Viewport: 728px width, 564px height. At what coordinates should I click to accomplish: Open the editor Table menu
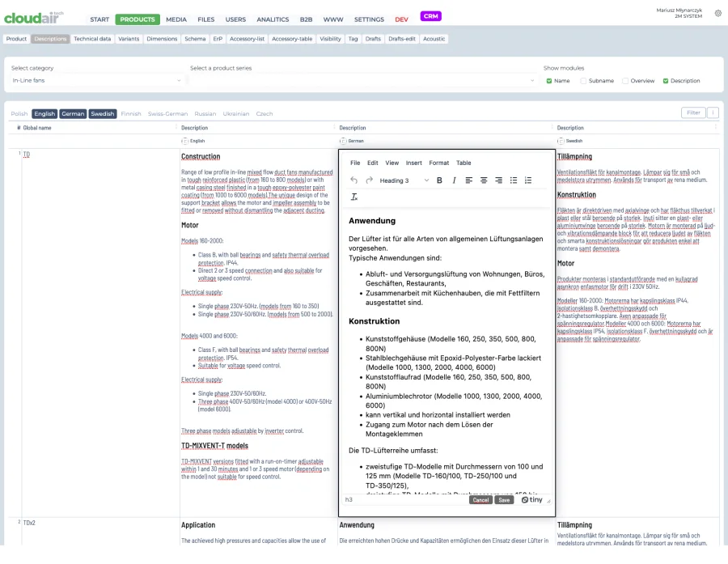(463, 163)
